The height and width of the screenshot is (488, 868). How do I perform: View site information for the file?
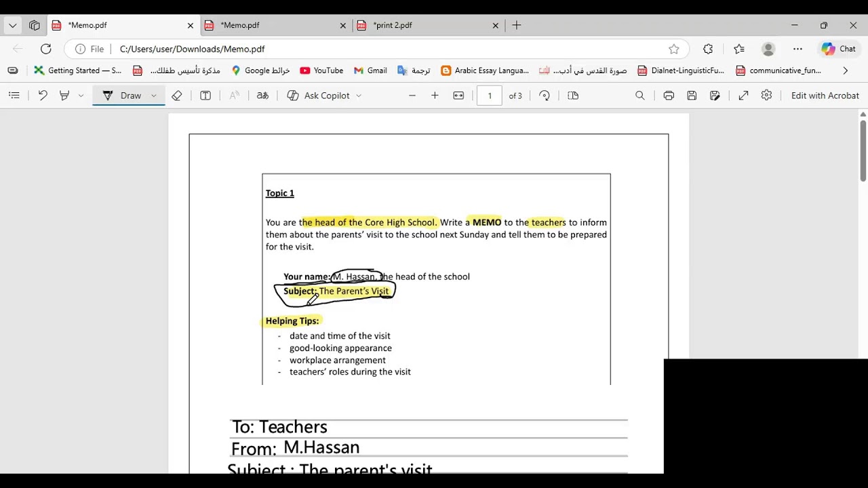[90, 49]
